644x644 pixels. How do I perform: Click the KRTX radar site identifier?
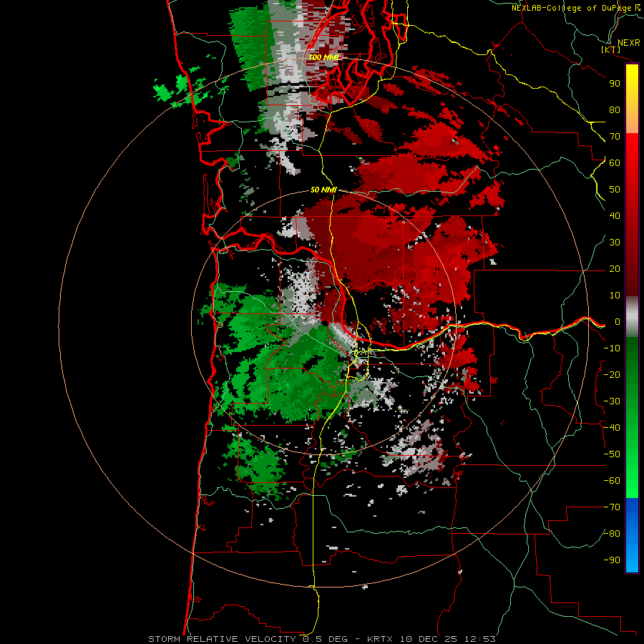point(380,639)
